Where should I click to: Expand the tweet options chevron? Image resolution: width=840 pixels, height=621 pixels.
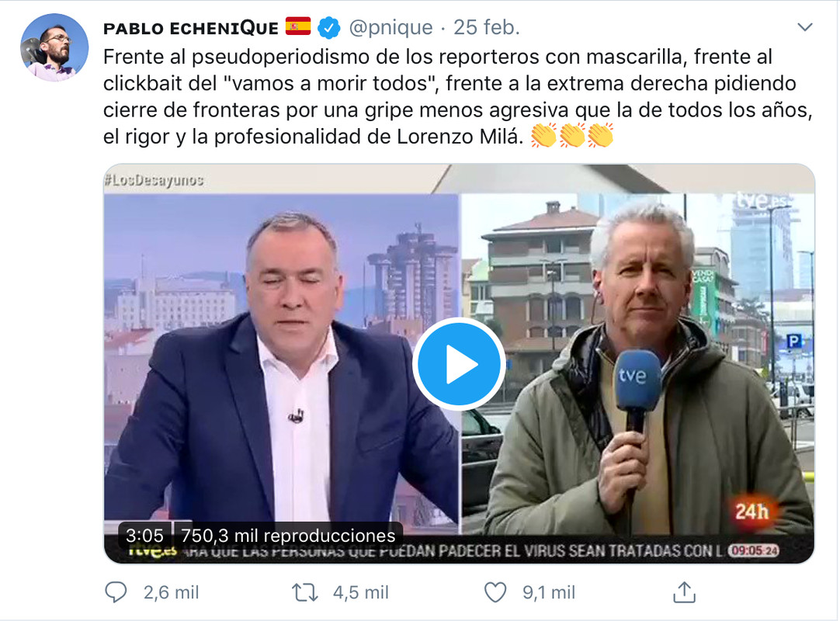[804, 27]
